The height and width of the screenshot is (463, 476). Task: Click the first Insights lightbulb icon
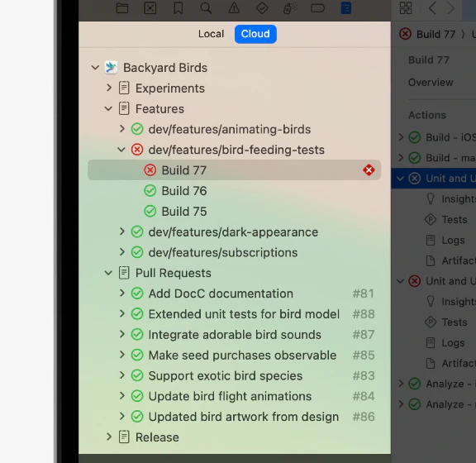point(431,199)
